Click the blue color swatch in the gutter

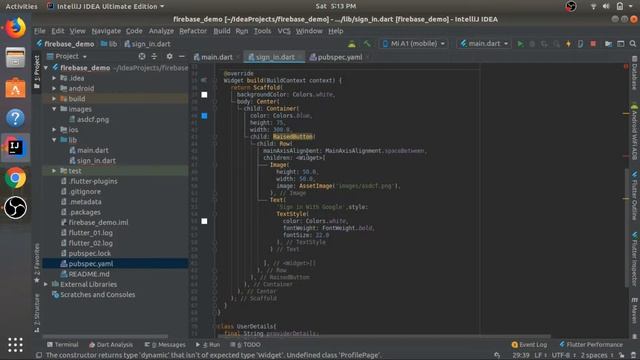204,116
